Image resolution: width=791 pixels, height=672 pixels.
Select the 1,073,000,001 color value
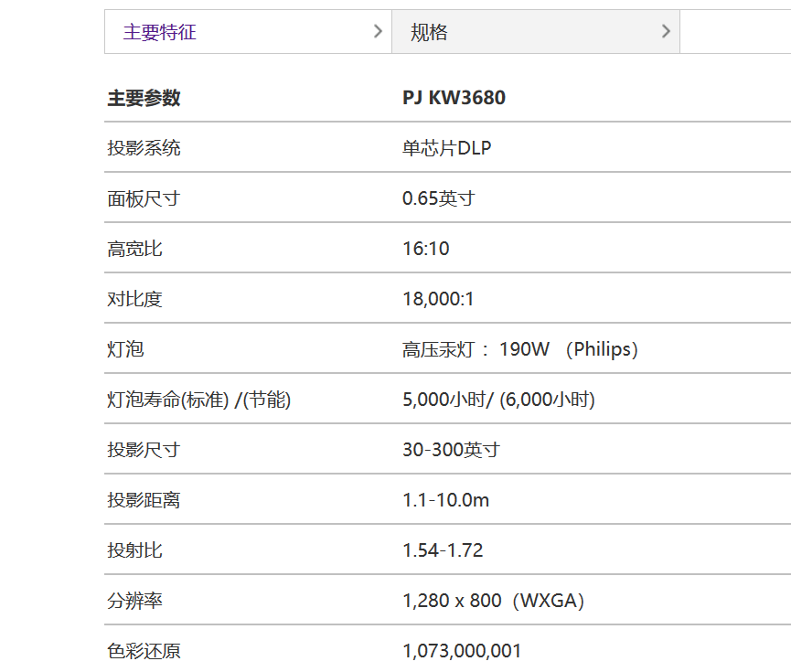462,651
